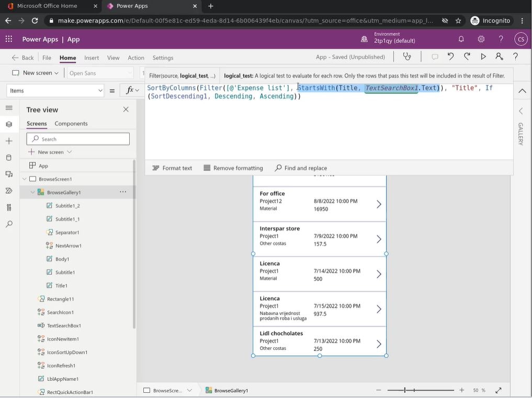Select the App tree item
The width and height of the screenshot is (532, 398).
coord(43,165)
